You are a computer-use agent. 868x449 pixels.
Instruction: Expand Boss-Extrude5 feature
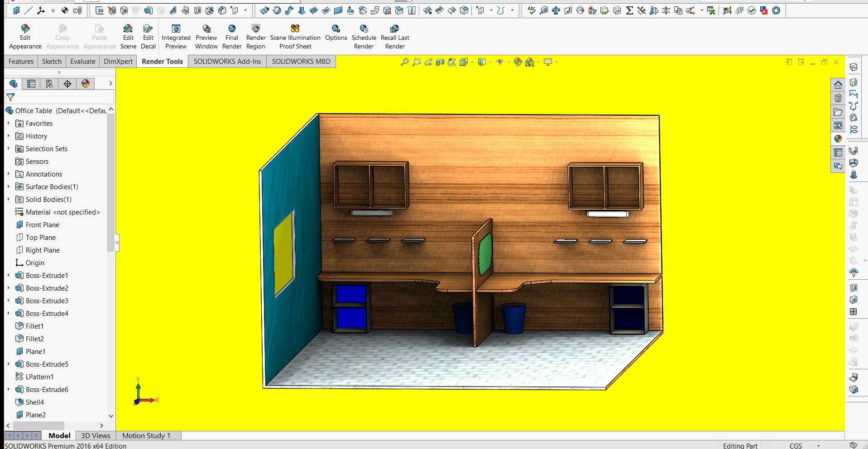tap(8, 364)
